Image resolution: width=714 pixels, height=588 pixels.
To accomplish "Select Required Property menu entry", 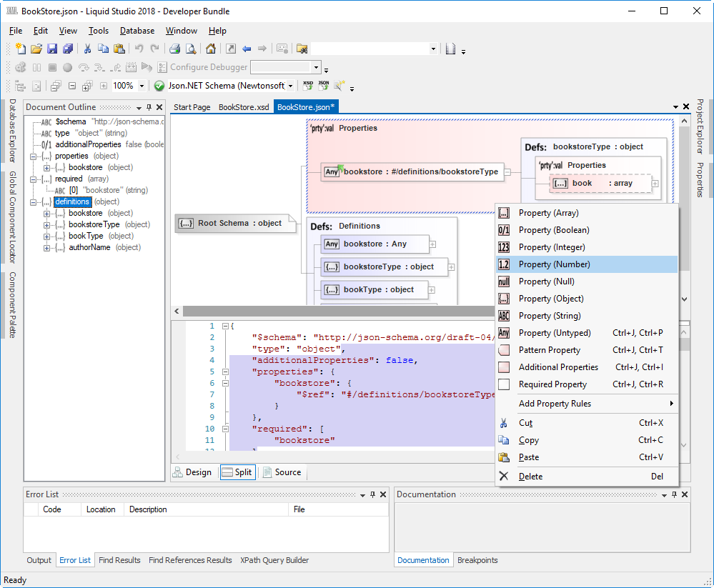I will click(552, 384).
